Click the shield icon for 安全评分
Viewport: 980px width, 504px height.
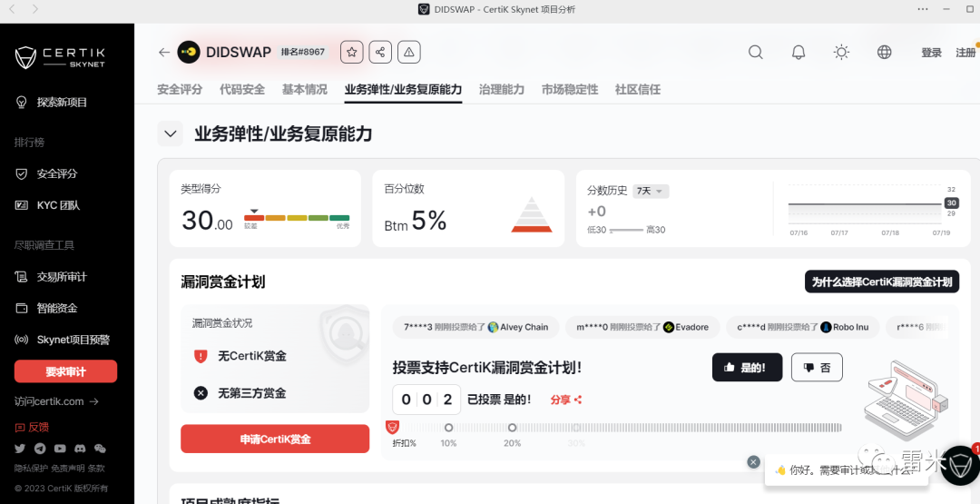pyautogui.click(x=22, y=173)
